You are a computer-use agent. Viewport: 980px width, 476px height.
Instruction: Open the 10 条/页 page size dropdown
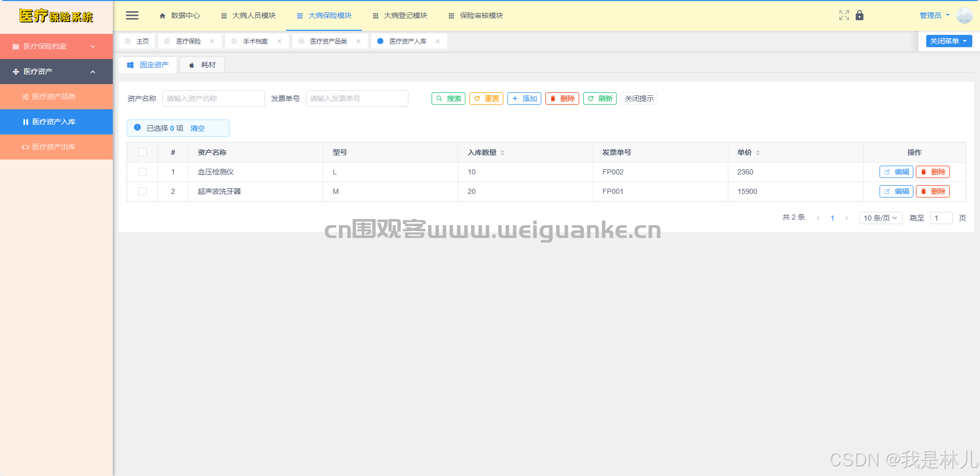[x=880, y=218]
